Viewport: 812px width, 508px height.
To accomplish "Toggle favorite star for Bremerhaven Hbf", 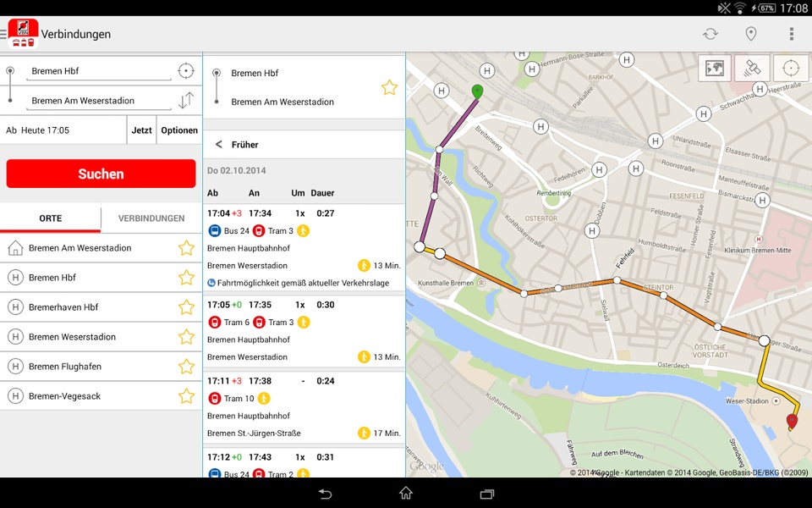I will (186, 306).
